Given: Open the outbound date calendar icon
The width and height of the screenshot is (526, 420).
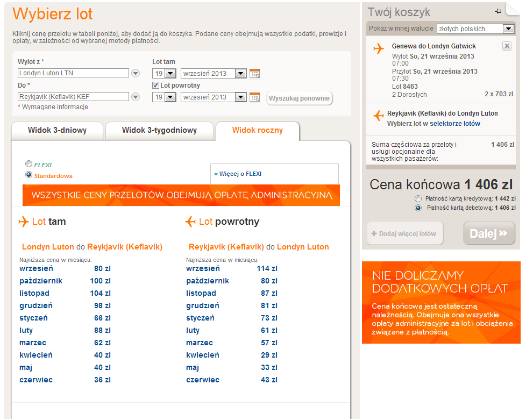Looking at the screenshot, I should pos(254,74).
